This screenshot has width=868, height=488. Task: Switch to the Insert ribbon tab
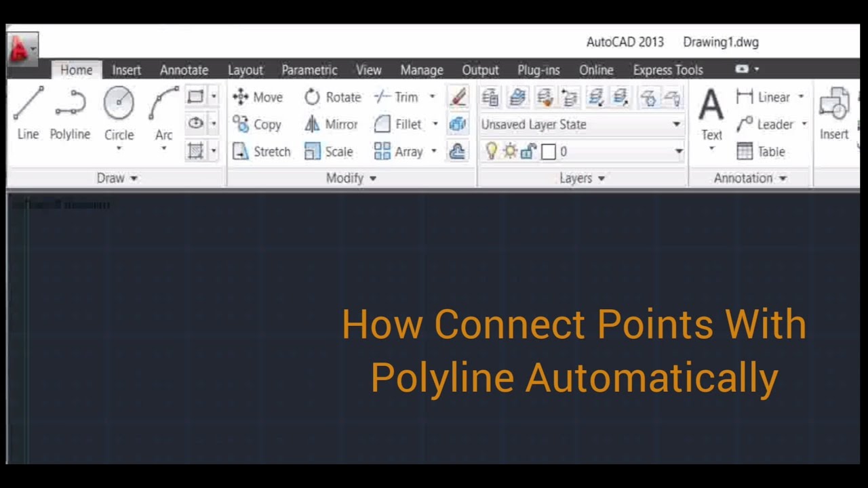pyautogui.click(x=126, y=70)
